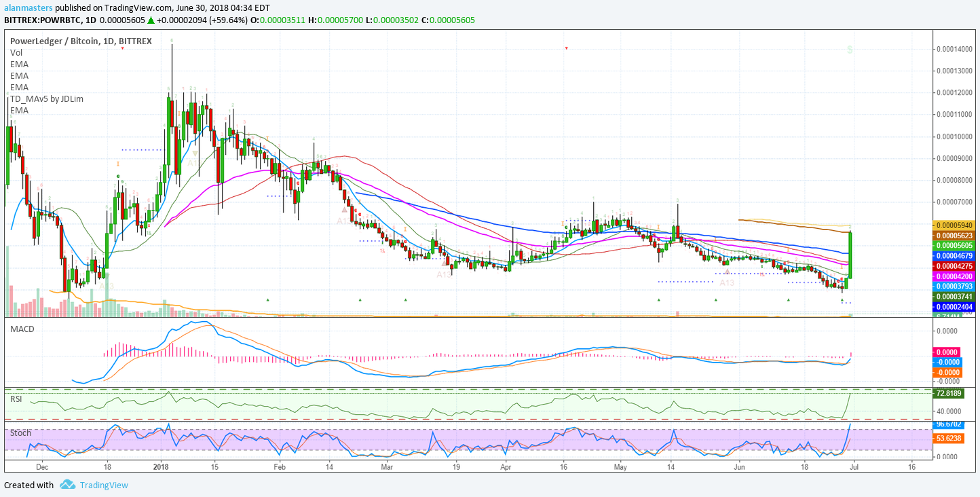Image resolution: width=980 pixels, height=497 pixels.
Task: Click the brown 0.00005623 price tag
Action: 955,235
